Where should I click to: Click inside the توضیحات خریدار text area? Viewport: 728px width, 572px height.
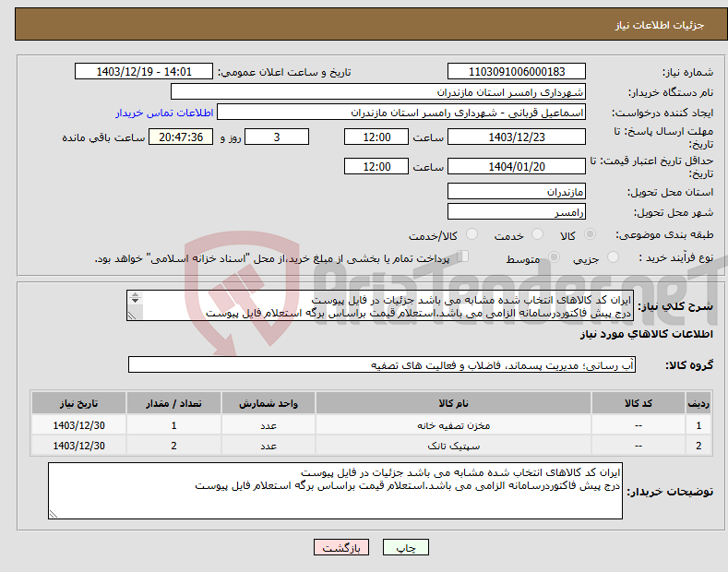click(335, 491)
